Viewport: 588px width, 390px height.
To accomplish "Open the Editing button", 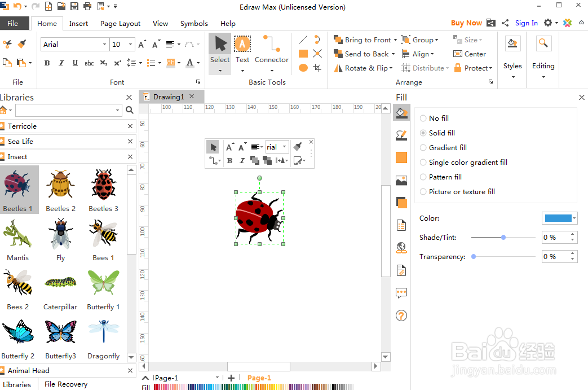I will (x=543, y=57).
